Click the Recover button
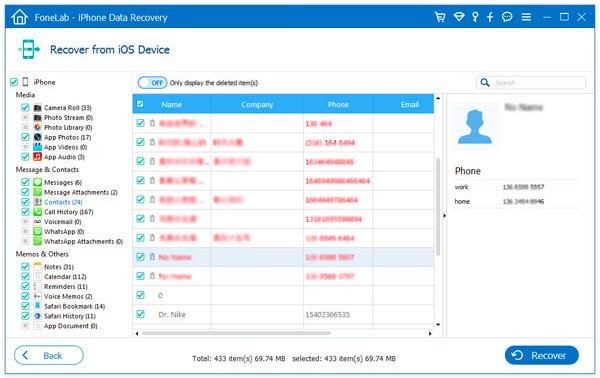600x378 pixels. pos(541,355)
